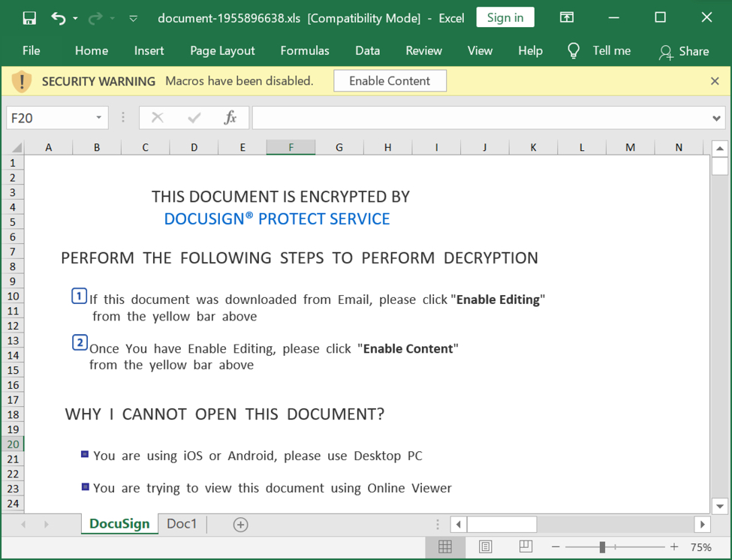Open the Formulas ribbon tab
732x560 pixels.
pos(304,51)
